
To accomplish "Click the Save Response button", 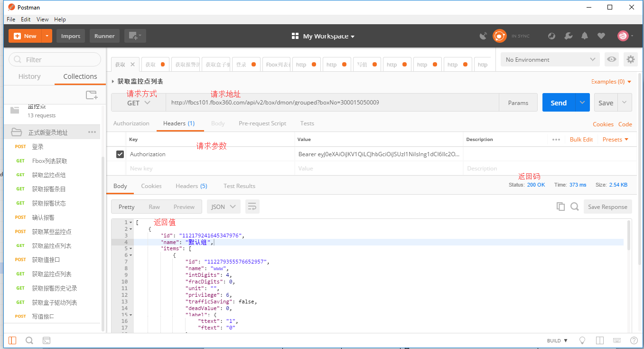I will click(607, 207).
